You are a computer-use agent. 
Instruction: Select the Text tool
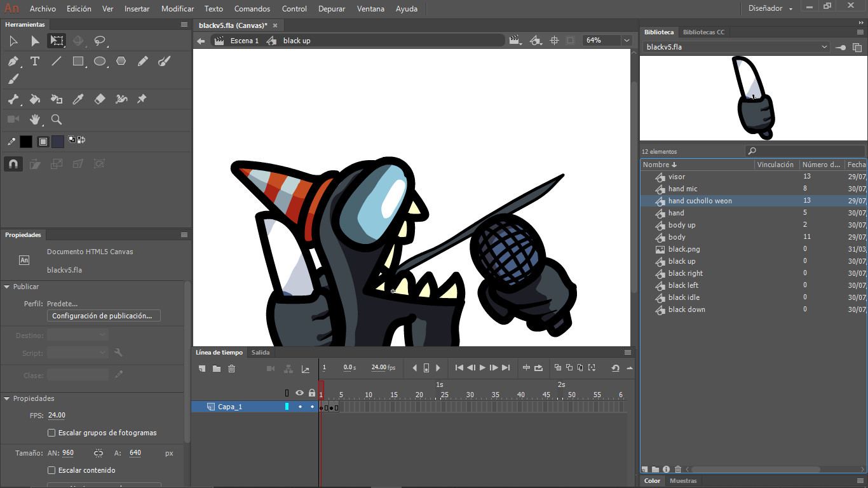click(x=35, y=62)
